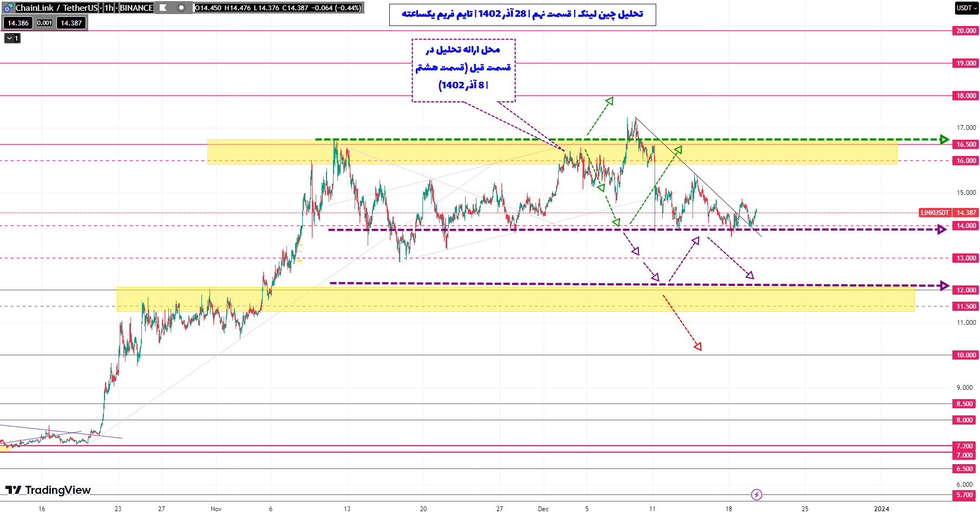
Task: Expand the collapsed indicators legend showing 1
Action: (x=12, y=38)
